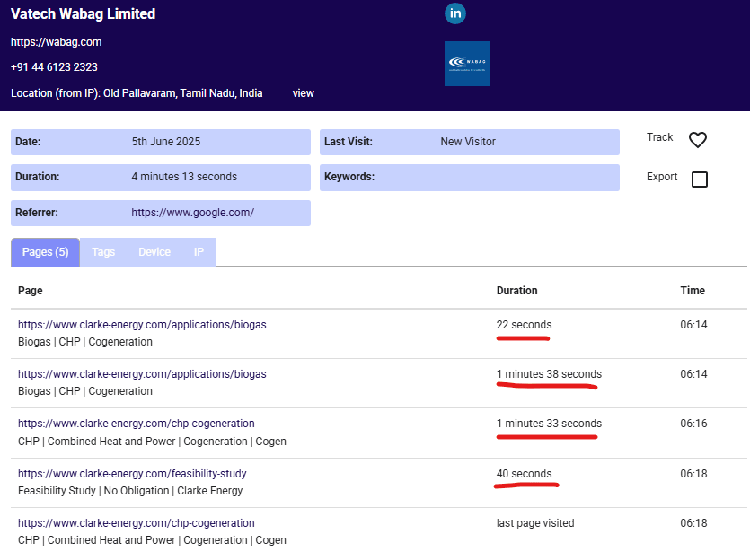
Task: Click the Page column header
Action: [31, 291]
